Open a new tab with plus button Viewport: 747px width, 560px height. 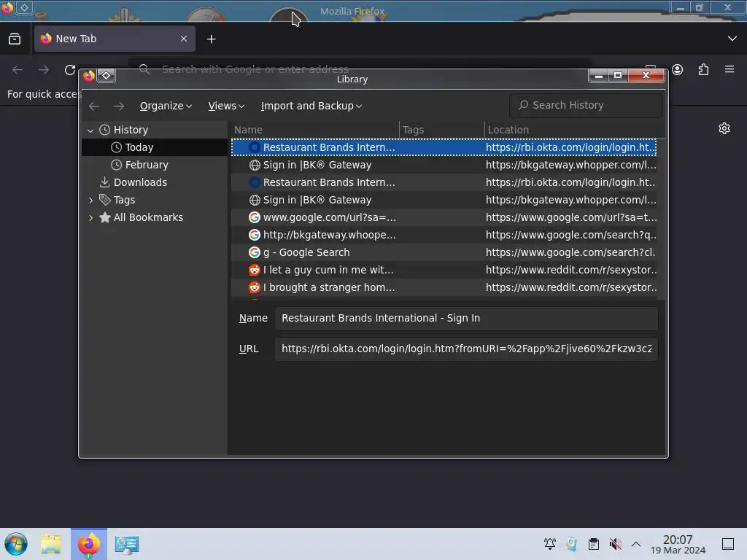(x=211, y=39)
